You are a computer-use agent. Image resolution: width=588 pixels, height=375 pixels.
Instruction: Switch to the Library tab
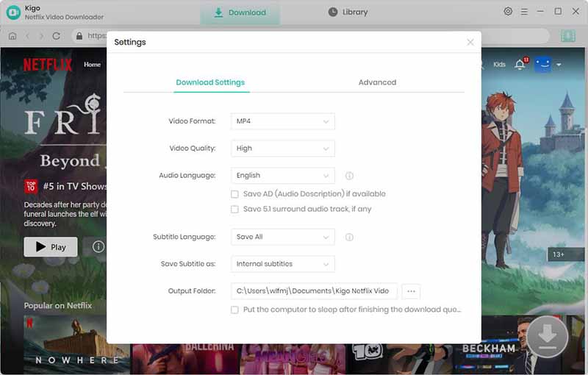pyautogui.click(x=348, y=12)
